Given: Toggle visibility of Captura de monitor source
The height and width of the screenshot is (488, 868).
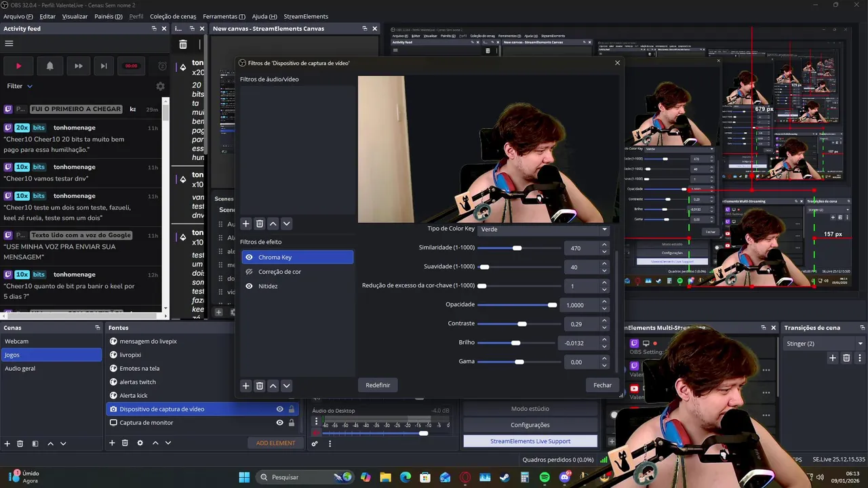Looking at the screenshot, I should (x=279, y=423).
